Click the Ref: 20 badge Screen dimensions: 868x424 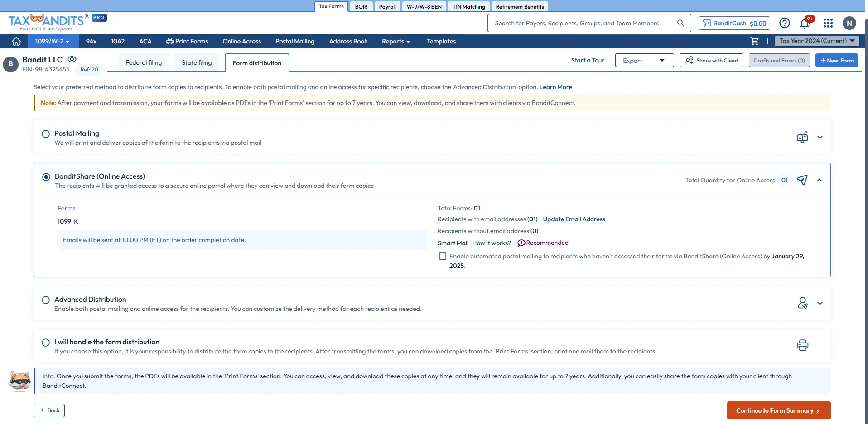(89, 70)
